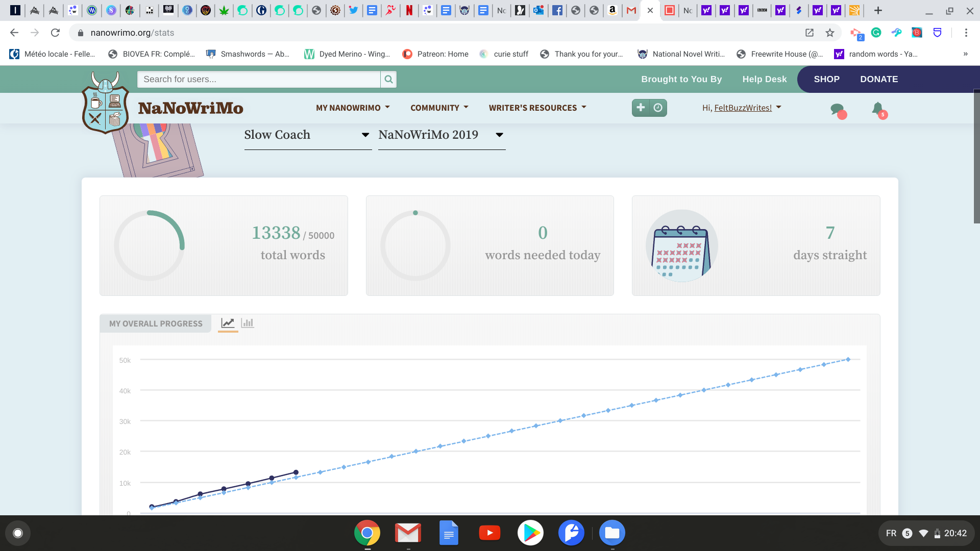Reload the page
Viewport: 980px width, 551px height.
55,33
